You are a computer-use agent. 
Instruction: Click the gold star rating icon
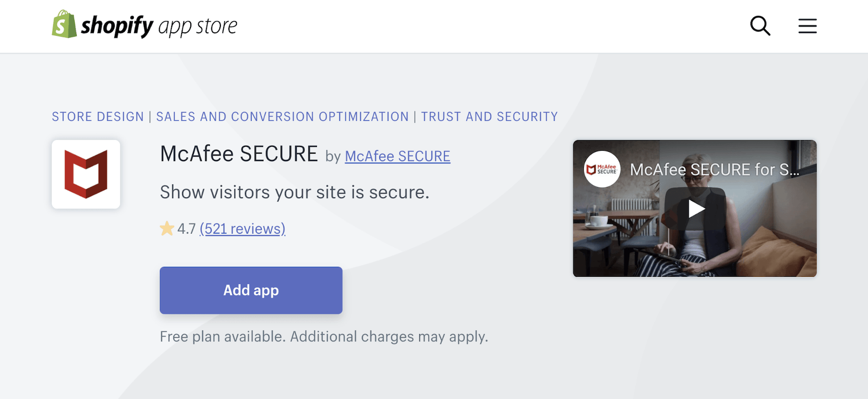167,229
